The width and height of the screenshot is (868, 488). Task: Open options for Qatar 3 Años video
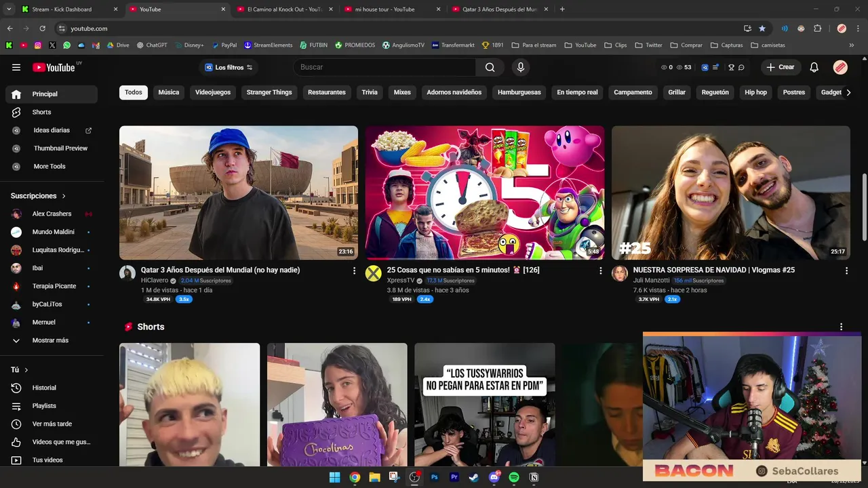pyautogui.click(x=354, y=270)
